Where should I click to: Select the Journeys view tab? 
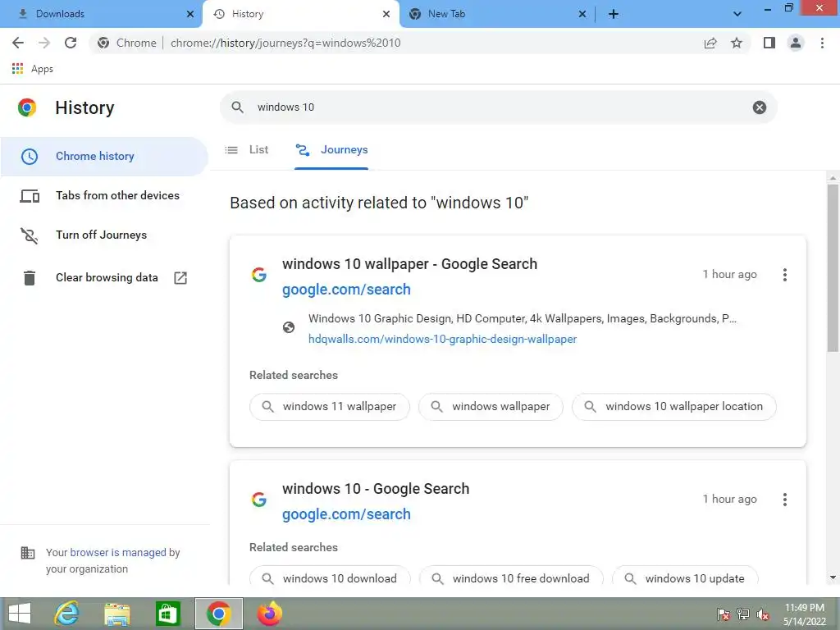[x=331, y=150]
